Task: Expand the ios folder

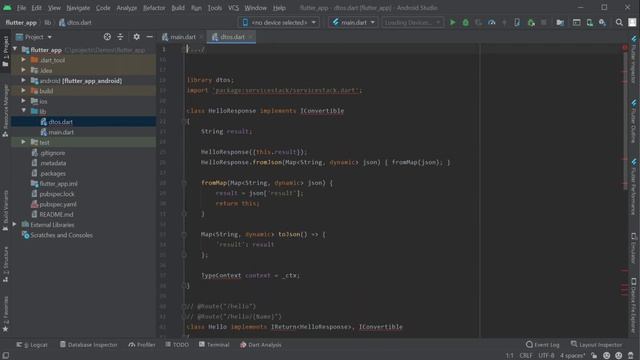Action: (x=23, y=101)
